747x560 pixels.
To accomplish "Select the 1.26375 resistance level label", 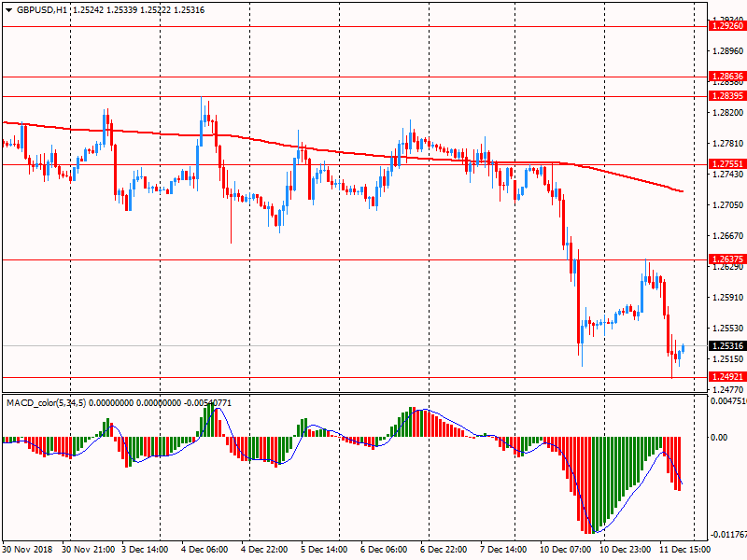I will [727, 259].
